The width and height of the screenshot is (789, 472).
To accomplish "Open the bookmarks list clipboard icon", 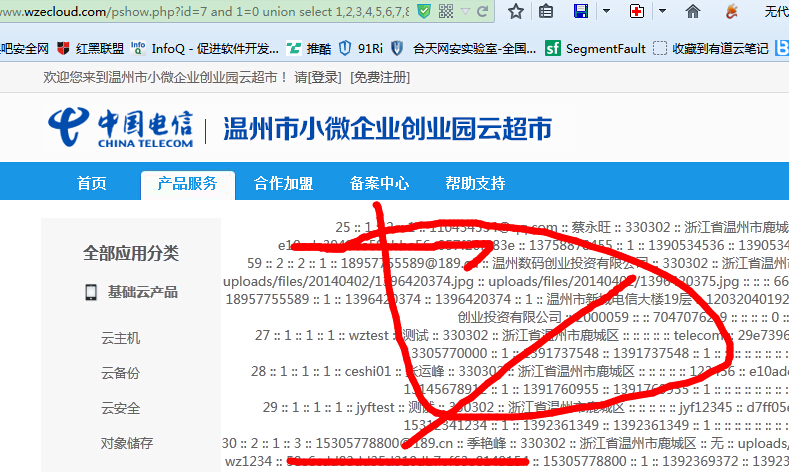I will pyautogui.click(x=546, y=11).
